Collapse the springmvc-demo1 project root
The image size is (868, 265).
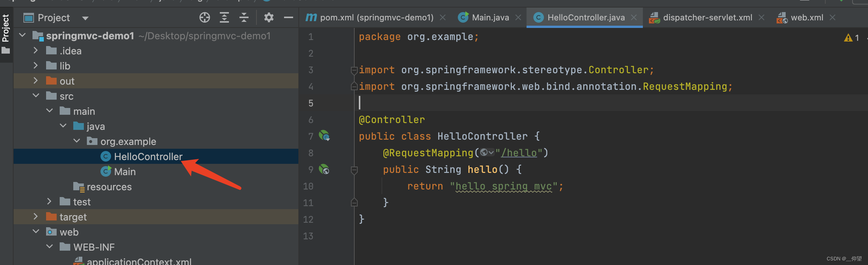(22, 35)
